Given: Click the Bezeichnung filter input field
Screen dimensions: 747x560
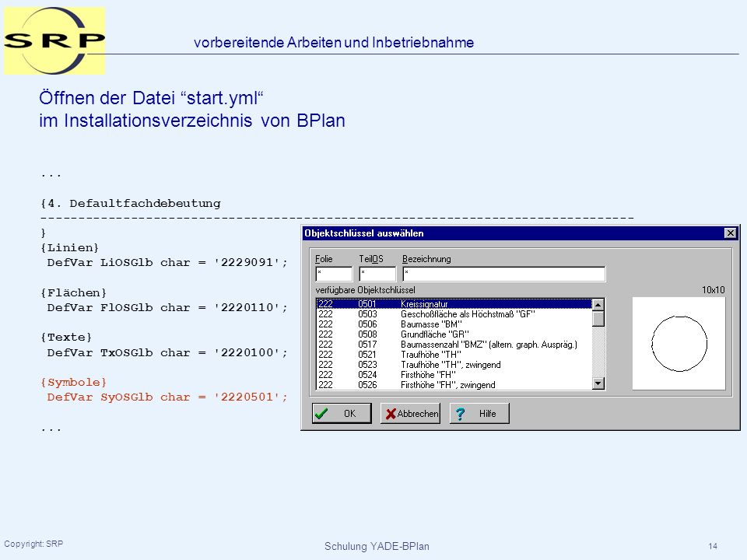Looking at the screenshot, I should point(504,274).
